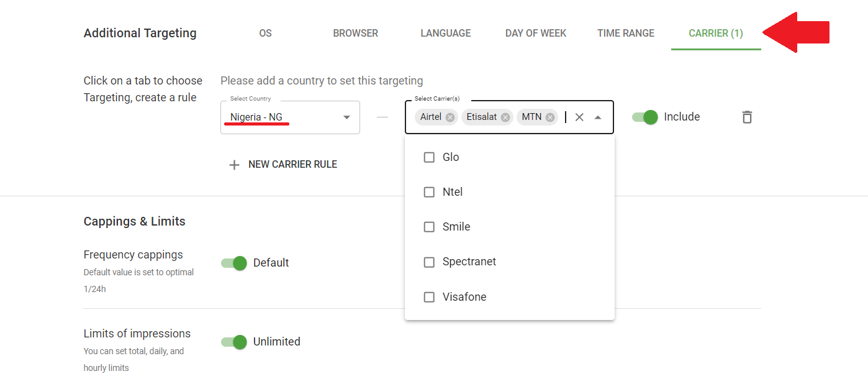
Task: Remove the Airtel carrier chip
Action: click(x=451, y=117)
